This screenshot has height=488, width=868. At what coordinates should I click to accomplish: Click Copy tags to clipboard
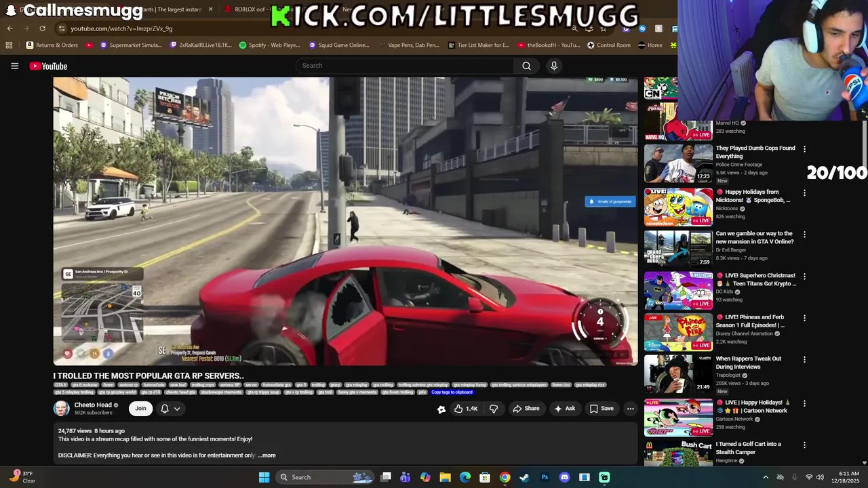pos(452,392)
